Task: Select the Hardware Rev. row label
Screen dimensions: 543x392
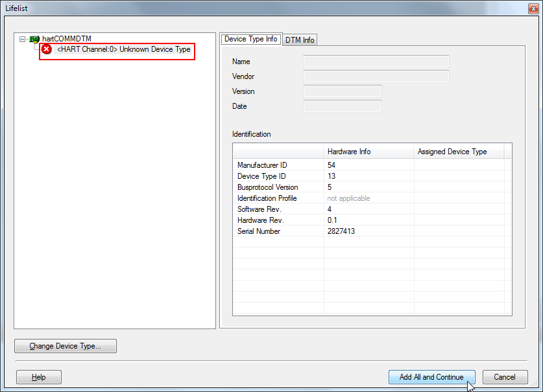Action: 260,220
